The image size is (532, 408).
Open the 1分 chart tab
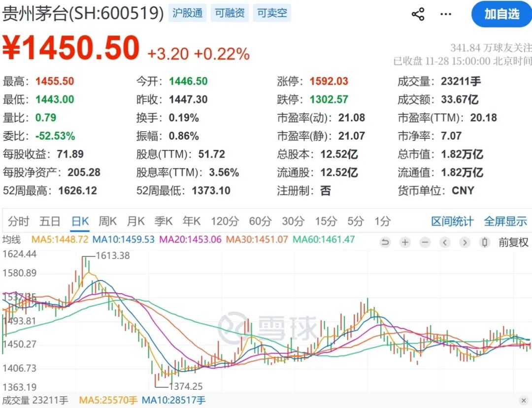[x=383, y=221]
